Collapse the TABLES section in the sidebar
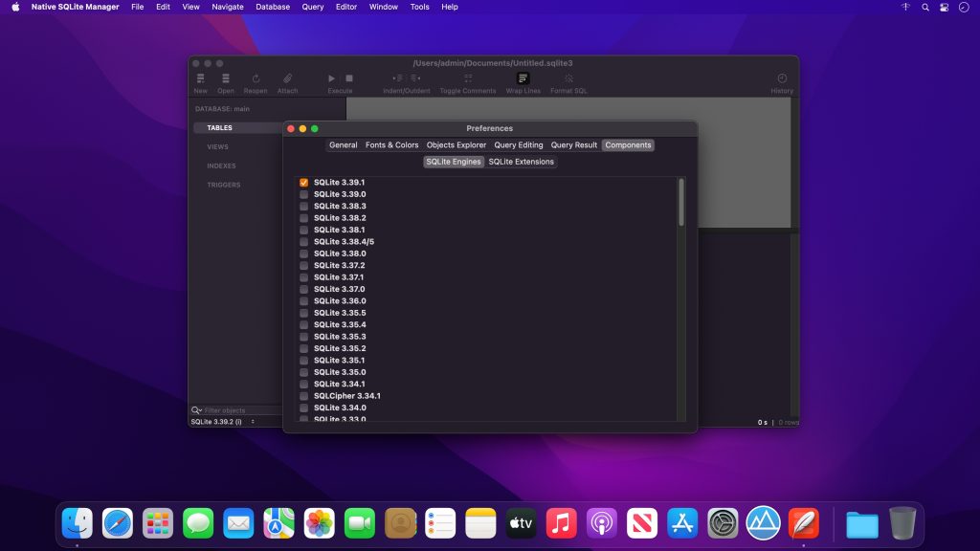This screenshot has width=980, height=551. pyautogui.click(x=219, y=127)
